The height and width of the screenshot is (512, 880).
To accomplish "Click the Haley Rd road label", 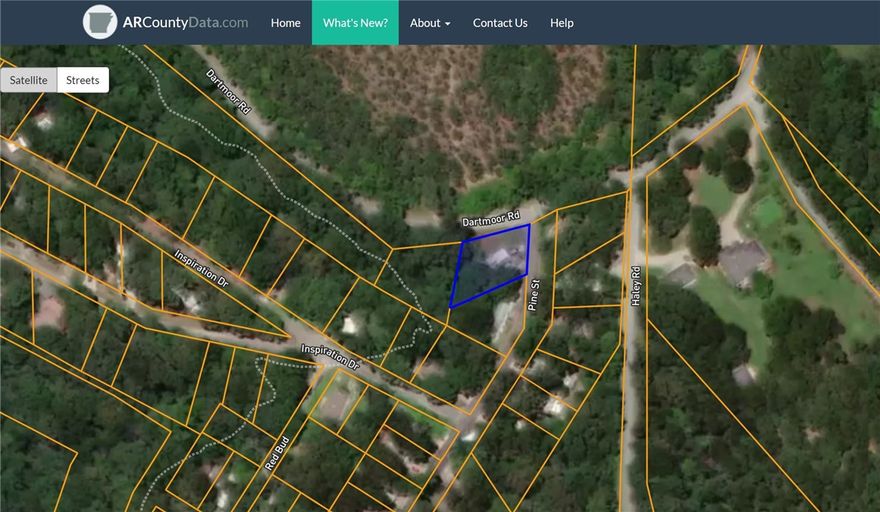I will coord(635,285).
